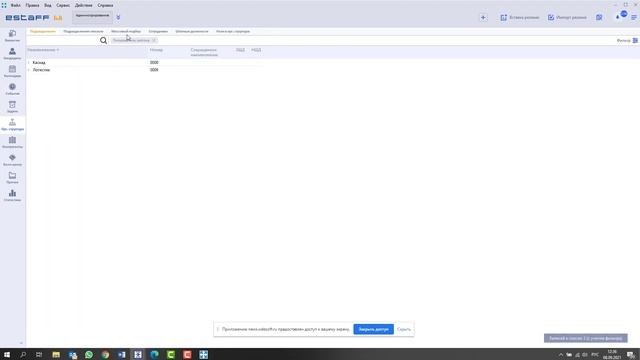Viewport: 640px width, 360px height.
Task: Switch to the Штатные должности tab
Action: 191,31
